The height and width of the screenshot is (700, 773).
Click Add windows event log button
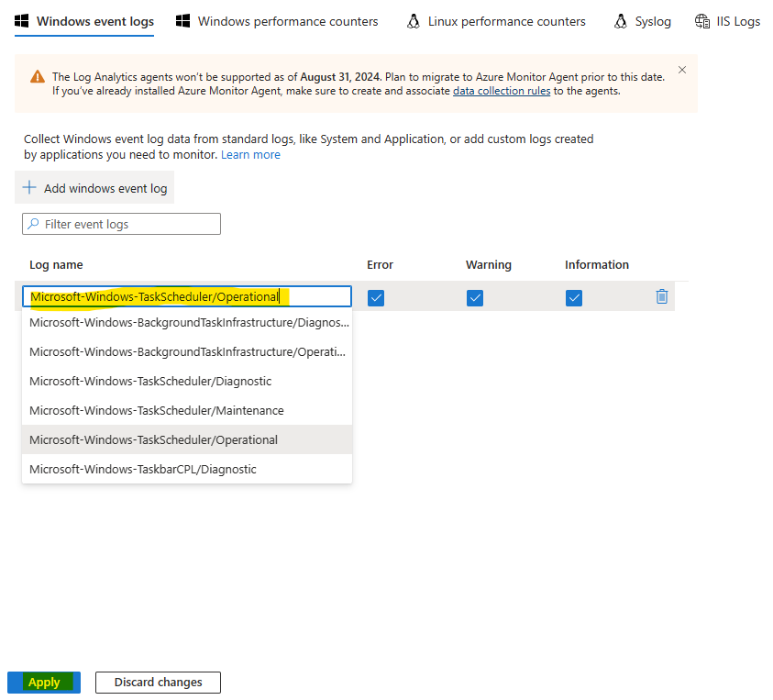94,187
